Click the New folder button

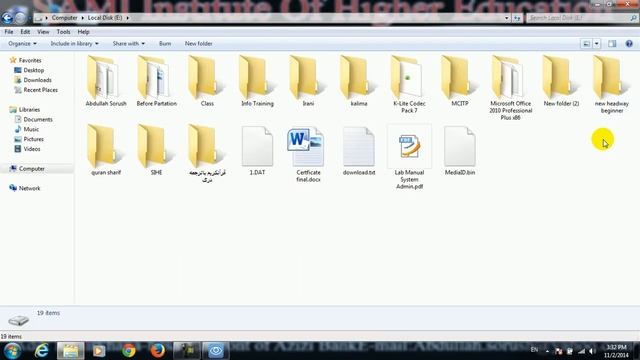tap(198, 43)
